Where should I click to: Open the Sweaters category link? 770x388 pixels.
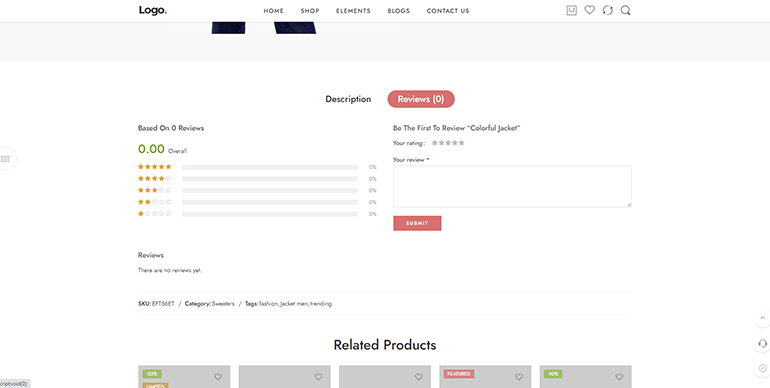coord(223,304)
